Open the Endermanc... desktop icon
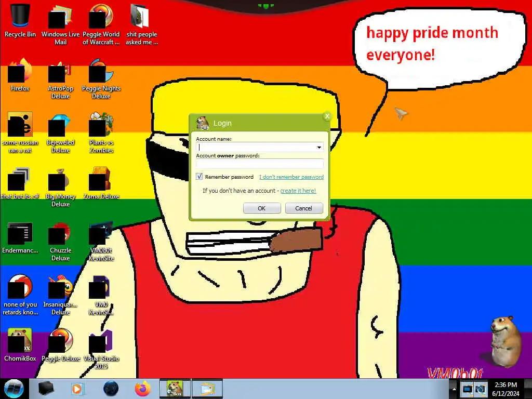The height and width of the screenshot is (399, 532). pos(20,237)
